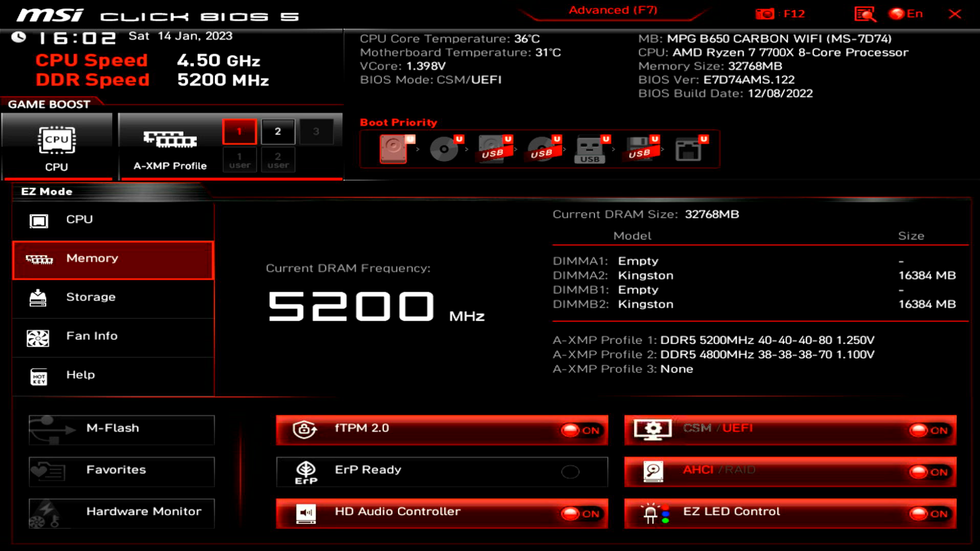This screenshot has height=551, width=980.
Task: Select the hard disk boot priority device
Action: (x=393, y=149)
